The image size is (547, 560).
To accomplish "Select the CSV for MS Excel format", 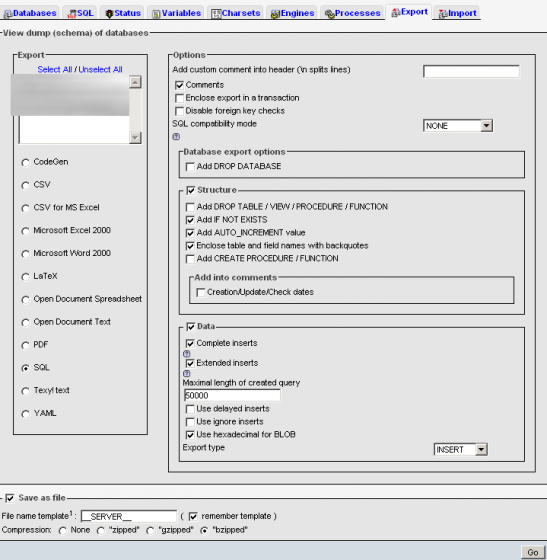I will pos(25,208).
